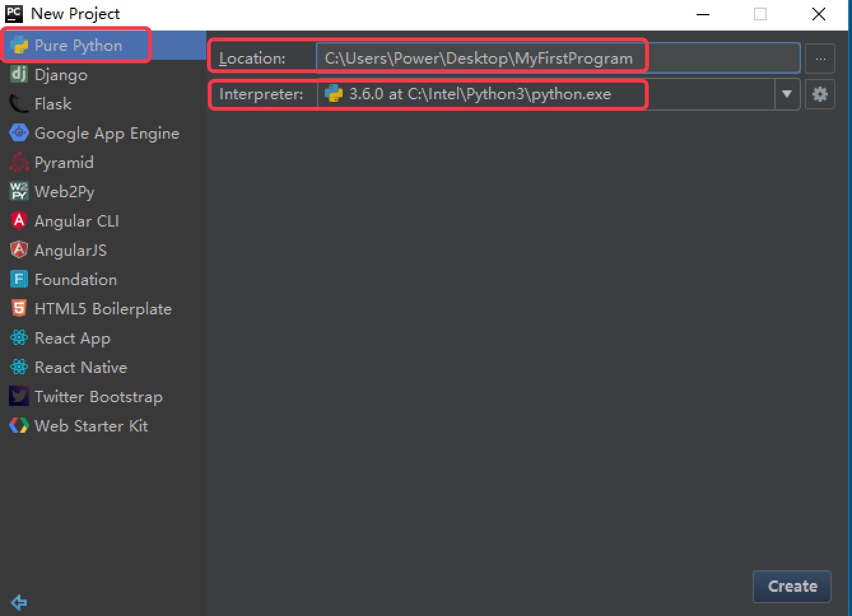Browse for location with ellipsis button

820,59
